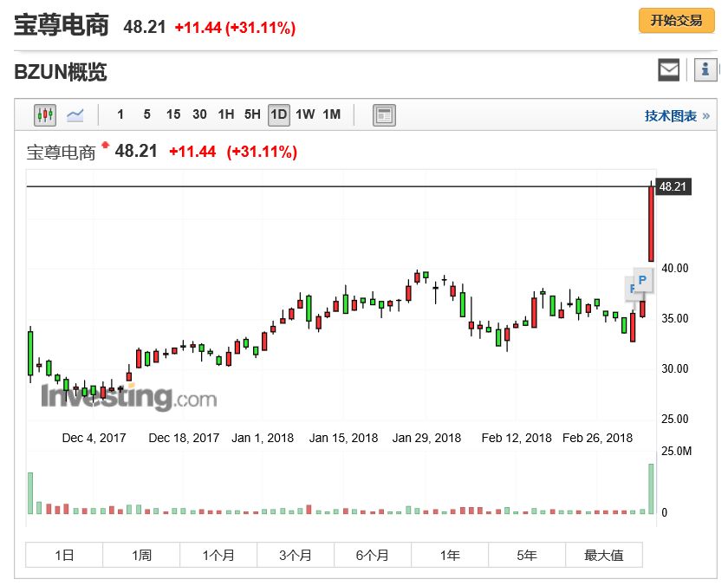Viewport: 728px width, 586px height.
Task: Show the 1年 time range
Action: click(450, 555)
